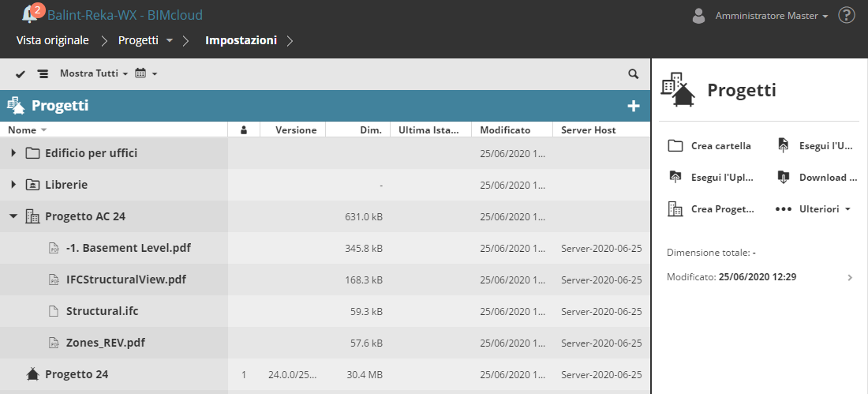868x394 pixels.
Task: Toggle the select-all checkmark in toolbar
Action: click(21, 73)
